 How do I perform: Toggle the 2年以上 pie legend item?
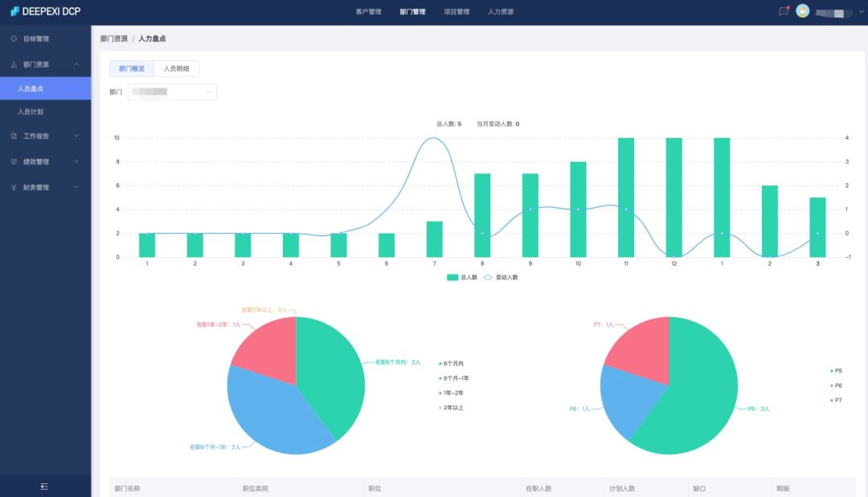click(451, 407)
